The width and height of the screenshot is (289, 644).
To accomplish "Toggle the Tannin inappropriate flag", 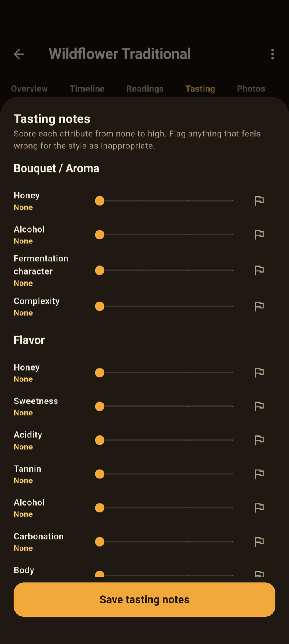I will coord(259,474).
